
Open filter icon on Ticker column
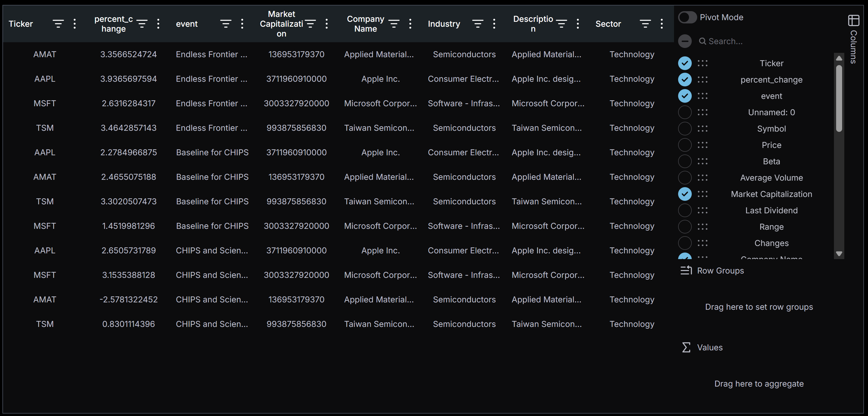tap(58, 24)
